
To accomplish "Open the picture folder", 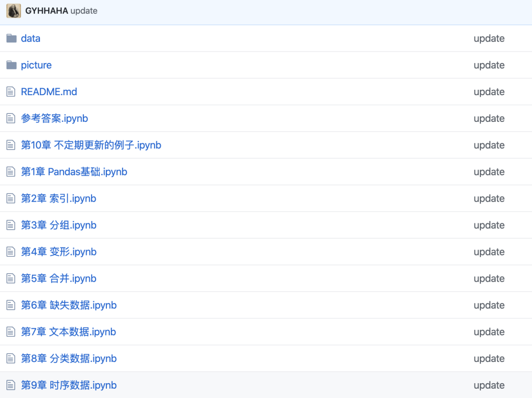I will [36, 65].
